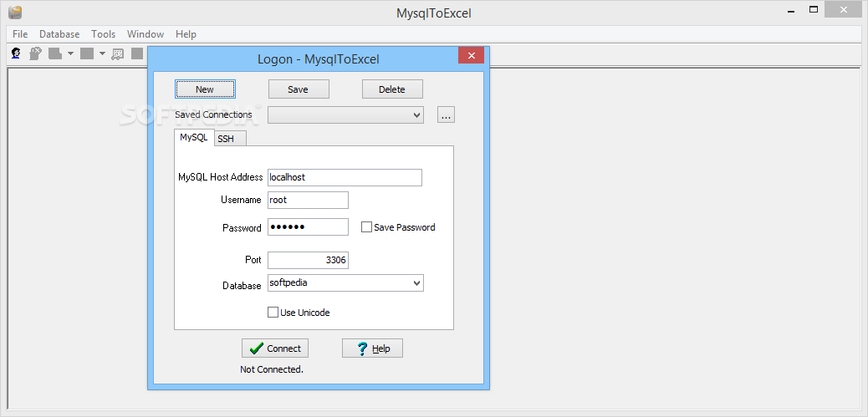Screen dimensions: 868x417
Task: Focus the Password input field
Action: click(309, 226)
